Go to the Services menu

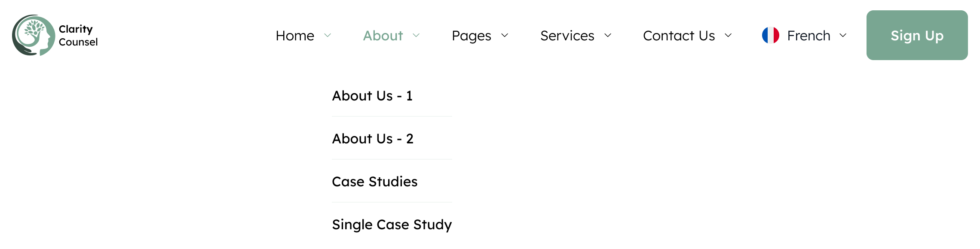coord(567,36)
